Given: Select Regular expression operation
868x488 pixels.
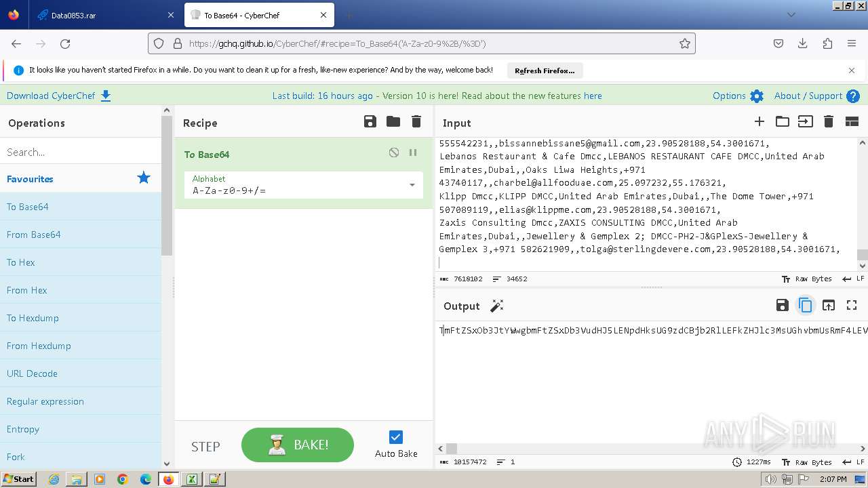Looking at the screenshot, I should [x=81, y=401].
